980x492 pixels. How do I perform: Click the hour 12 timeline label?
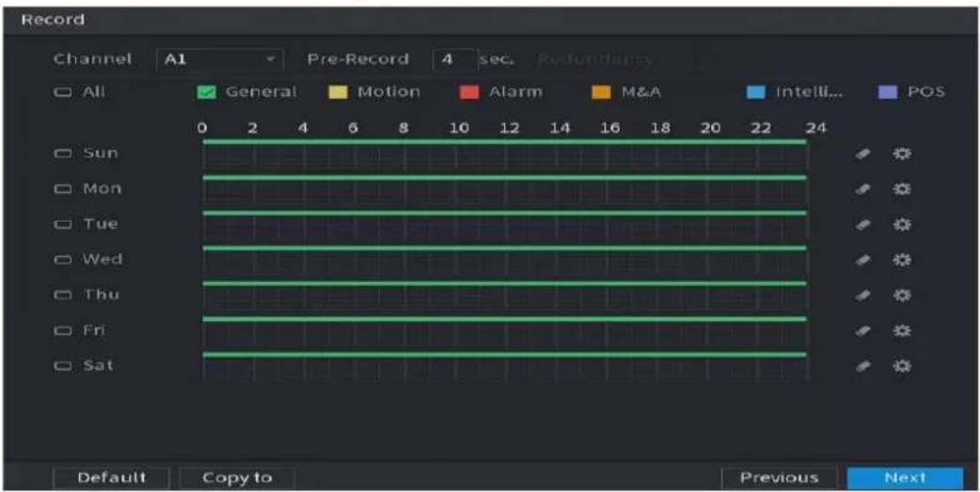[x=510, y=128]
